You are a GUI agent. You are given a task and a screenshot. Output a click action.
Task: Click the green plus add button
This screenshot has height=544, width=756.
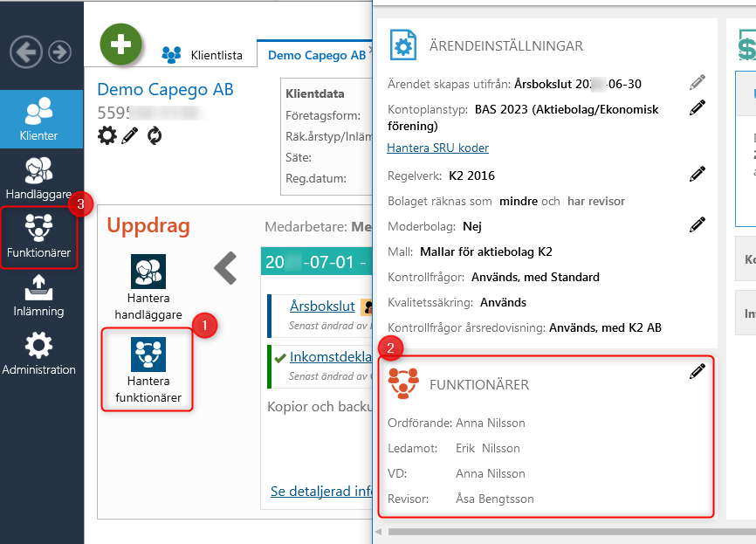pos(120,45)
